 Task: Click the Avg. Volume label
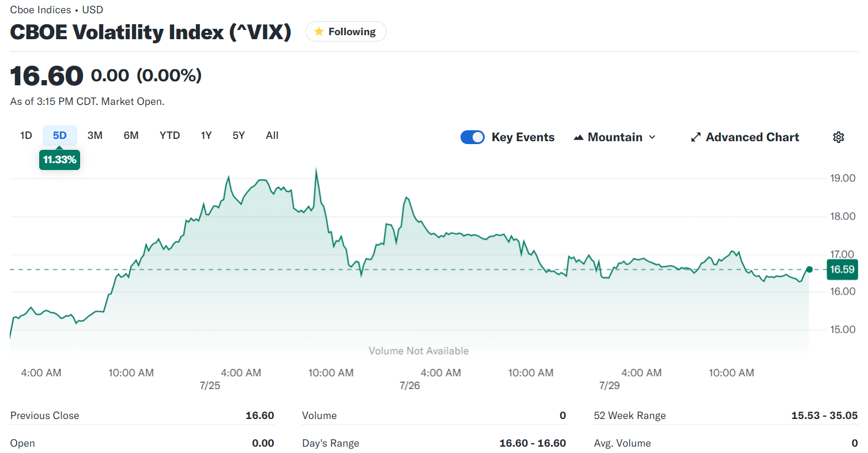pos(622,443)
